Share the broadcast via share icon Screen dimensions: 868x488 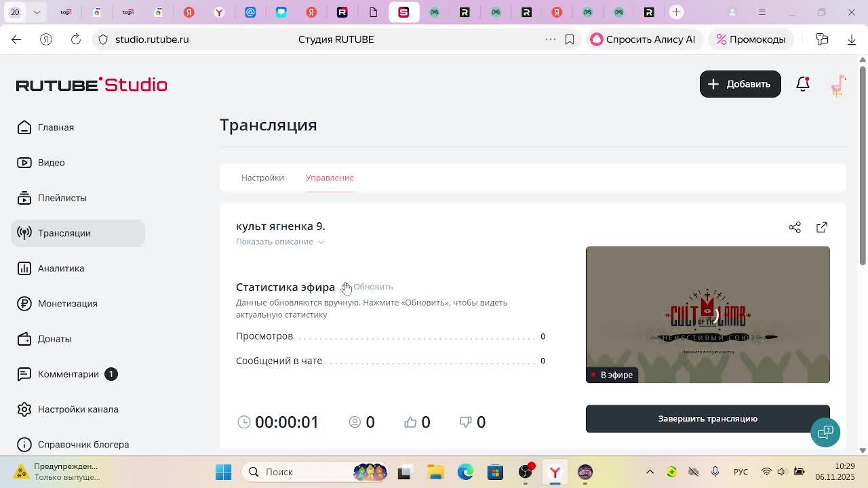click(x=795, y=227)
